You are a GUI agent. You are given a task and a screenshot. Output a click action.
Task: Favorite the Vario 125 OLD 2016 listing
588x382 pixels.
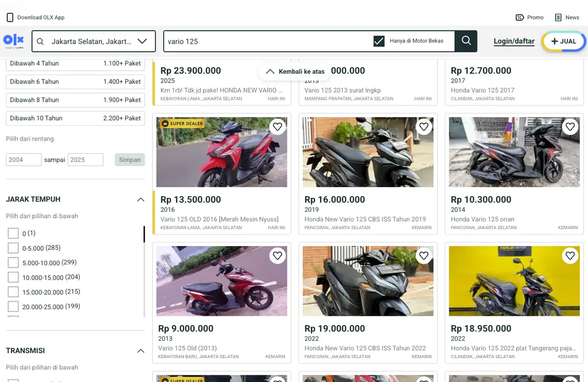(x=278, y=127)
